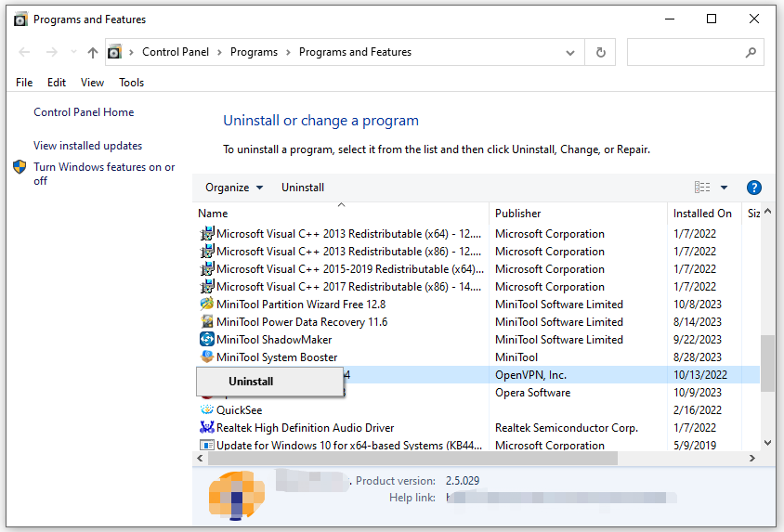Click Realtek High Definition Audio Driver icon

click(207, 427)
